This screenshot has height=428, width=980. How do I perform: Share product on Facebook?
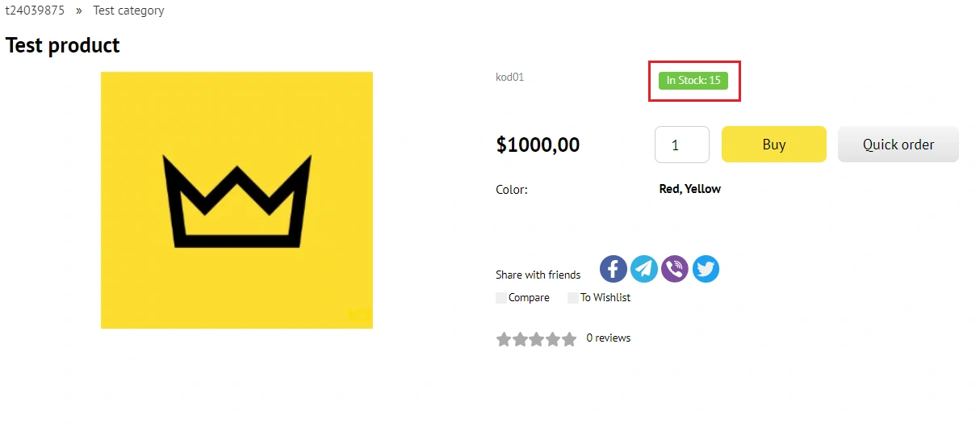pyautogui.click(x=614, y=269)
